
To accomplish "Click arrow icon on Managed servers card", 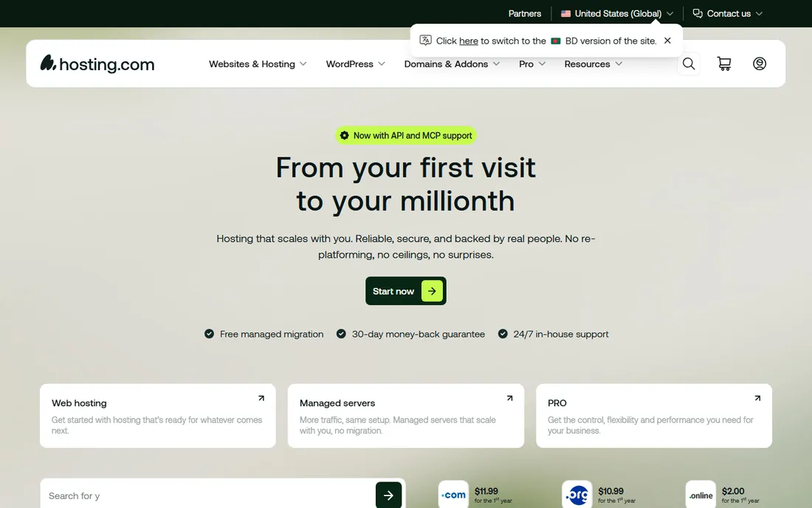I will [509, 398].
